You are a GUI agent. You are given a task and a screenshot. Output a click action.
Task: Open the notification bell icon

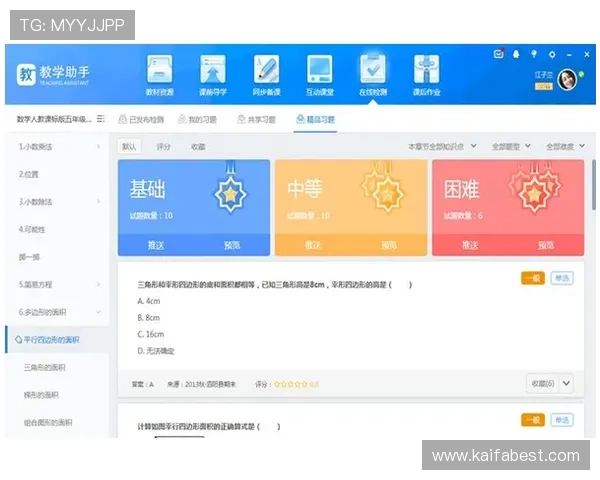coord(516,54)
